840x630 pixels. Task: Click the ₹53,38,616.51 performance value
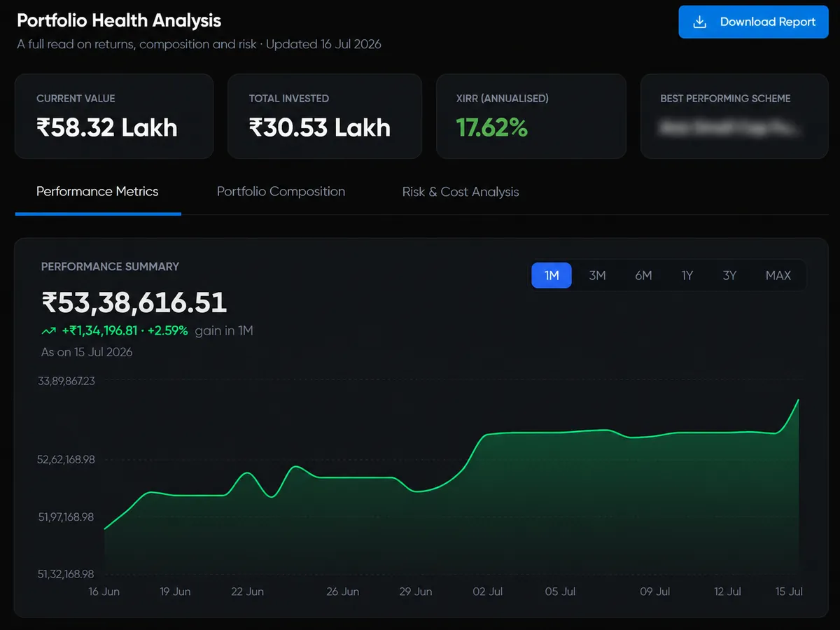[134, 302]
